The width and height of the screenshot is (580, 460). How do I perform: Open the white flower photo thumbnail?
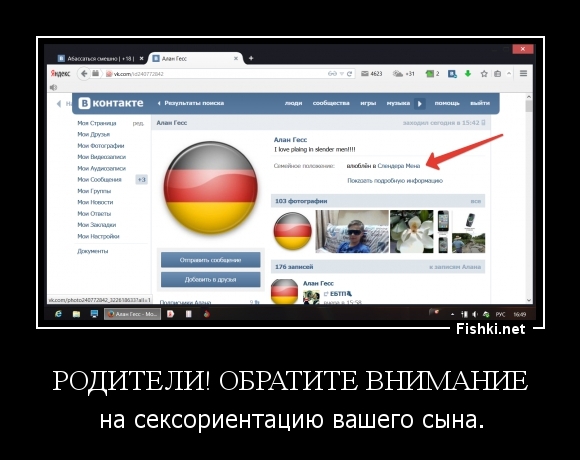pos(412,232)
